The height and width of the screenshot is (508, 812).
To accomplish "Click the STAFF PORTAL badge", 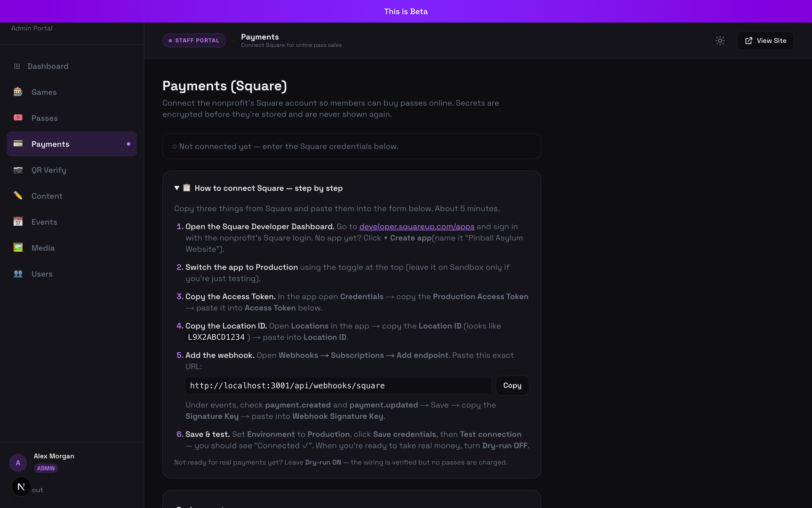I will pos(194,40).
